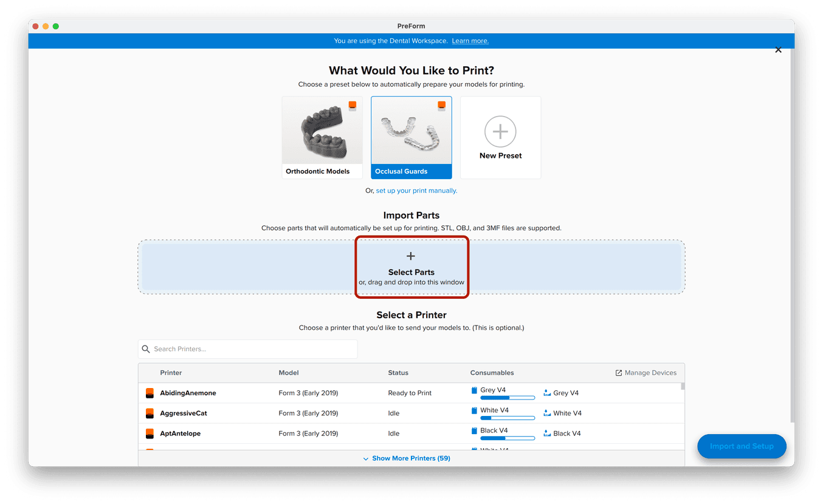The height and width of the screenshot is (504, 823).
Task: Sort by the Status column header
Action: (398, 373)
